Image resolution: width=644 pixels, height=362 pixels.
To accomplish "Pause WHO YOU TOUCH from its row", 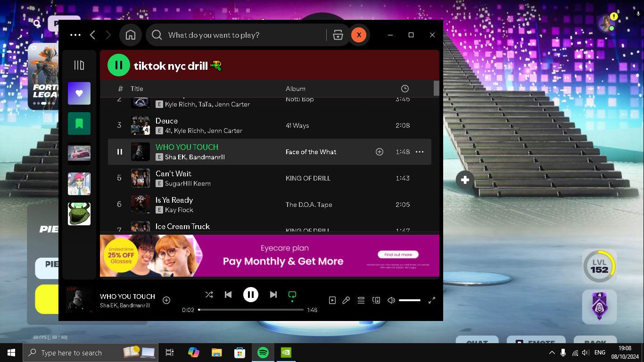I will [120, 152].
